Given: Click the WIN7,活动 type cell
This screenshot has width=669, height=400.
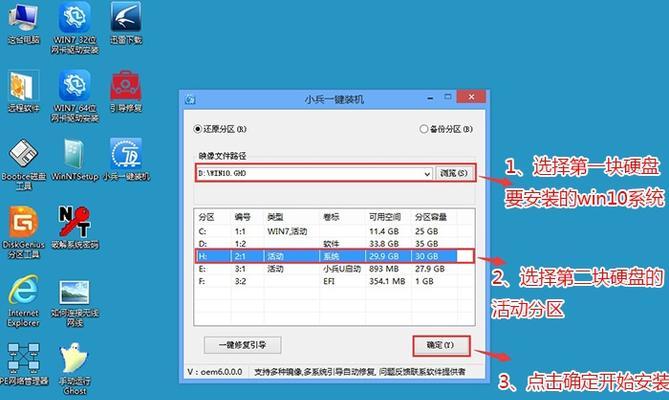Looking at the screenshot, I should 287,232.
